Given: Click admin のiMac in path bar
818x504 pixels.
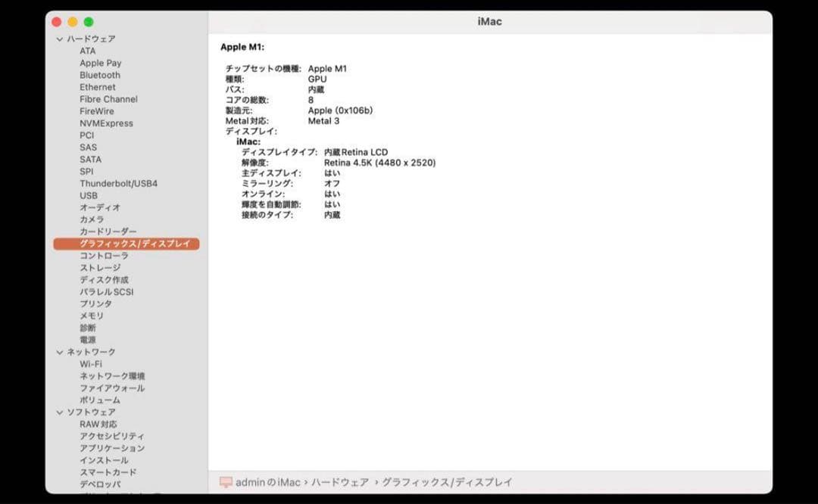Looking at the screenshot, I should pyautogui.click(x=267, y=482).
